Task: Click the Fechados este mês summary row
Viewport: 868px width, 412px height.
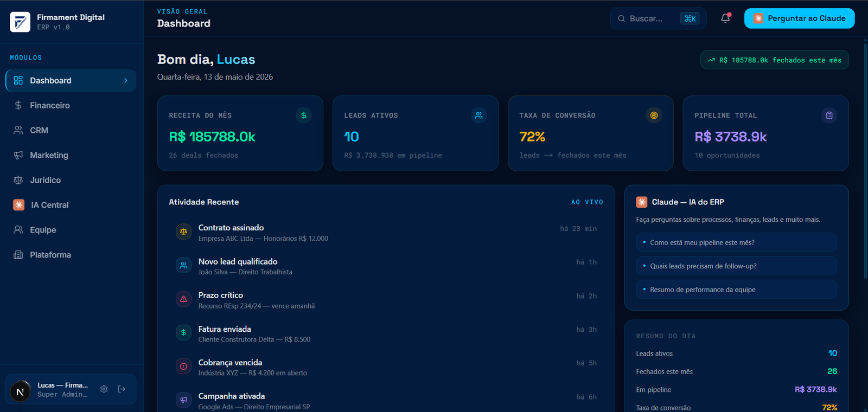Action: click(737, 371)
